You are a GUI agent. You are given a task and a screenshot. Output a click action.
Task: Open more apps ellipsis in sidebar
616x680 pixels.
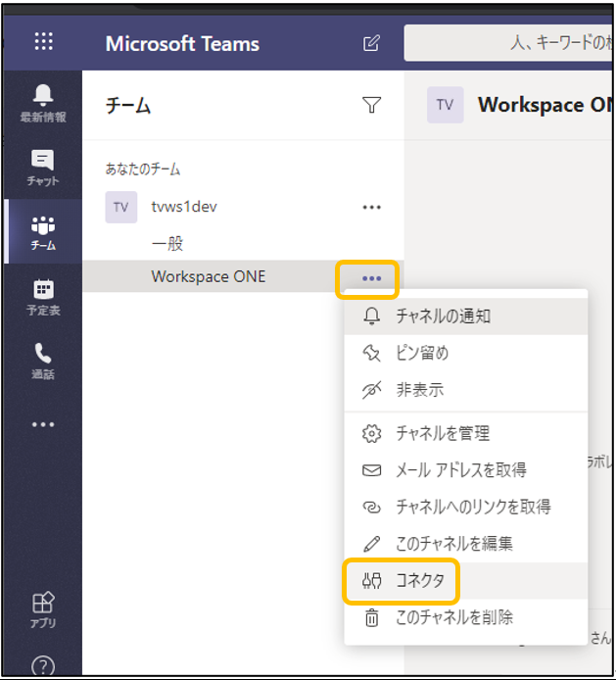(x=43, y=424)
